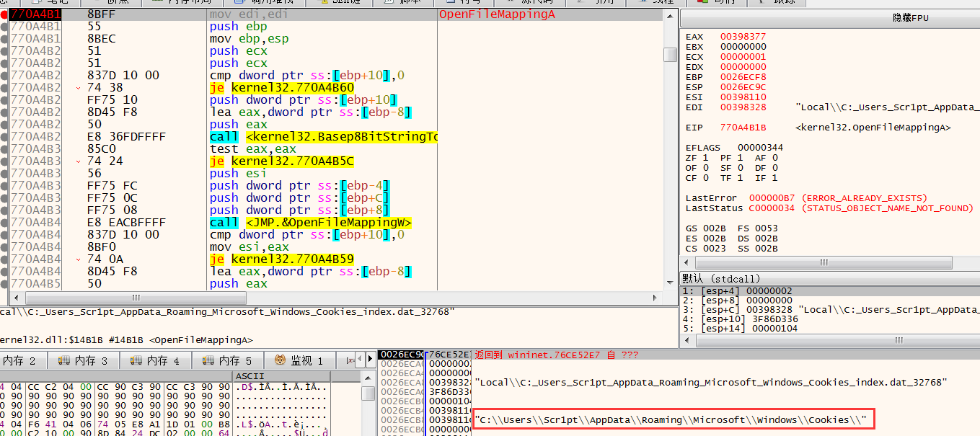Click dump pane scroll-up arrow
The image size is (980, 436).
click(368, 377)
